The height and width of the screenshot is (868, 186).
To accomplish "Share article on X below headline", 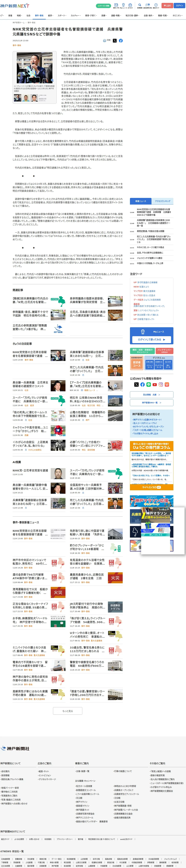I will 115,41.
